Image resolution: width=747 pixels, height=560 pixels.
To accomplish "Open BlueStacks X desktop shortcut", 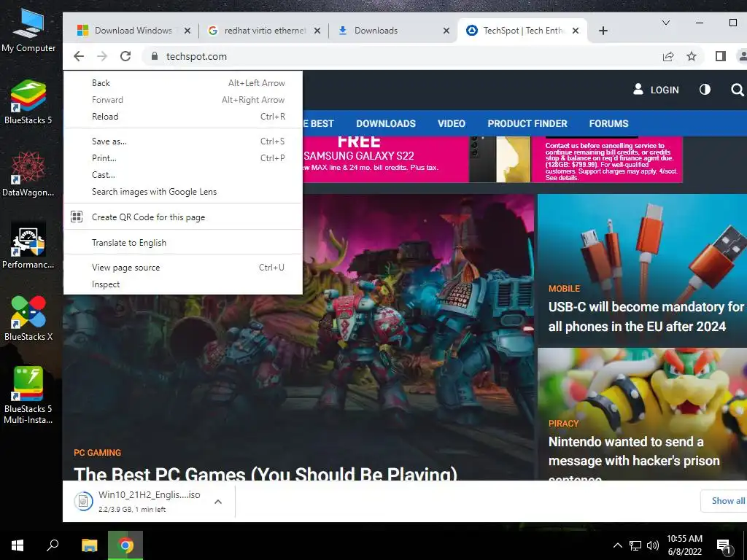I will [28, 318].
